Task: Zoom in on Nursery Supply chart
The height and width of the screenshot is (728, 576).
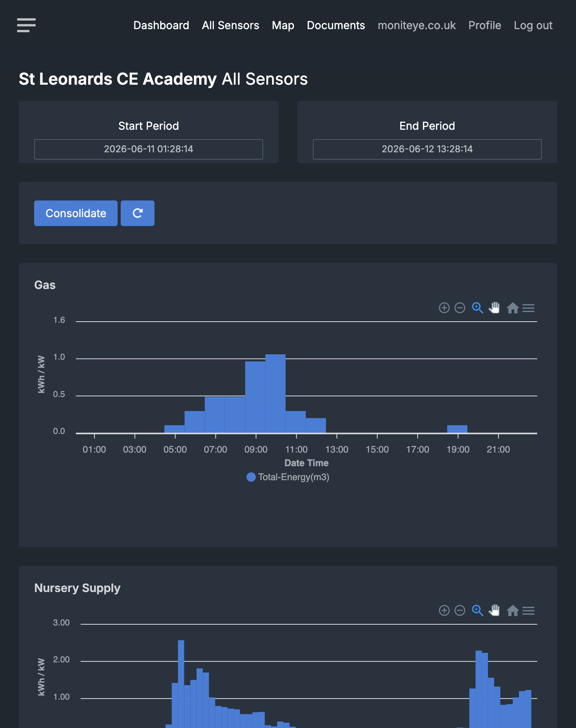Action: point(444,611)
